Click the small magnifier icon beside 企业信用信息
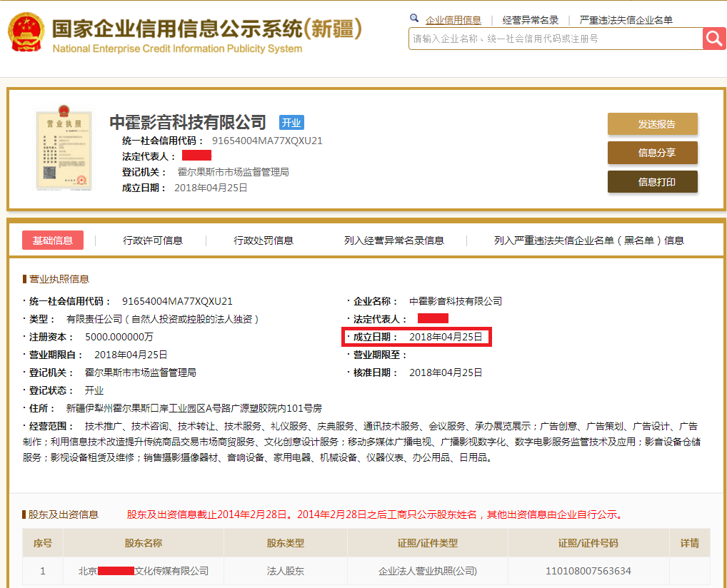 414,18
